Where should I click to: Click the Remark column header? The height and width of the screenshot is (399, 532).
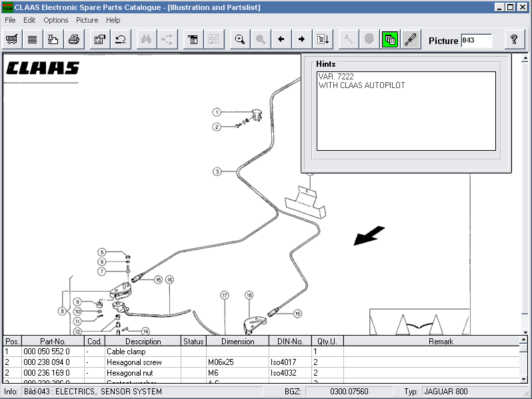431,341
